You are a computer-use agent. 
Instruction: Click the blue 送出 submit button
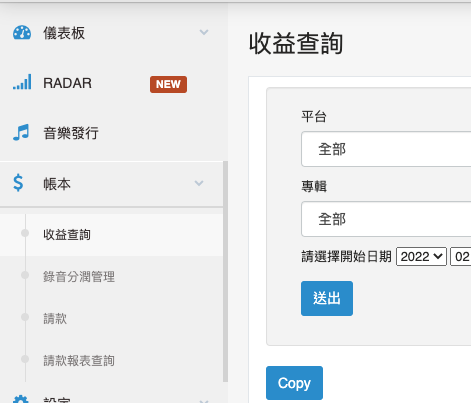327,298
